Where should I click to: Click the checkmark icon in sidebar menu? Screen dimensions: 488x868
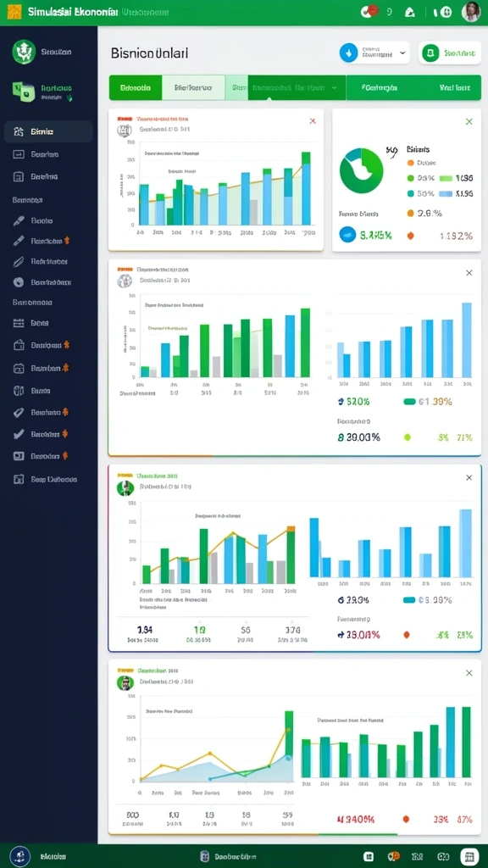pyautogui.click(x=19, y=434)
